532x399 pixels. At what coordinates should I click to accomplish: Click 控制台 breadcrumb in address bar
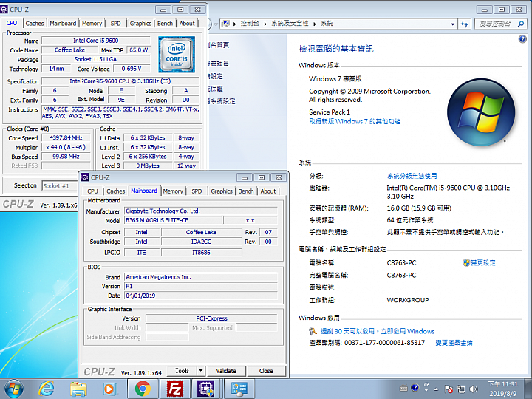250,24
